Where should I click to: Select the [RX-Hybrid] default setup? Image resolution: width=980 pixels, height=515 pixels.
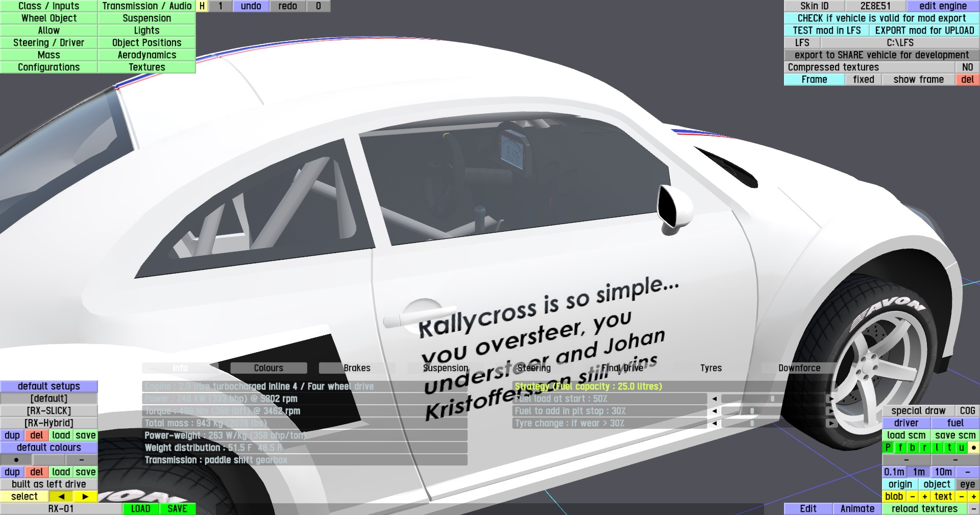tap(49, 423)
